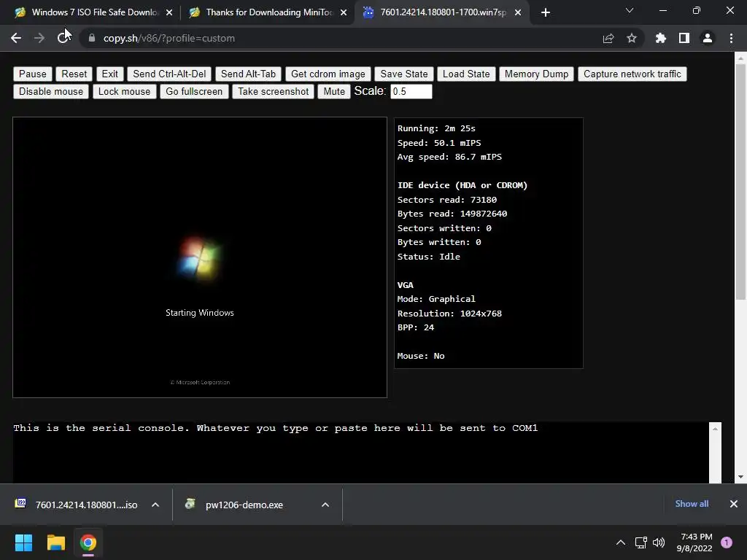Click the lock icon in address bar
Image resolution: width=747 pixels, height=560 pixels.
[91, 38]
